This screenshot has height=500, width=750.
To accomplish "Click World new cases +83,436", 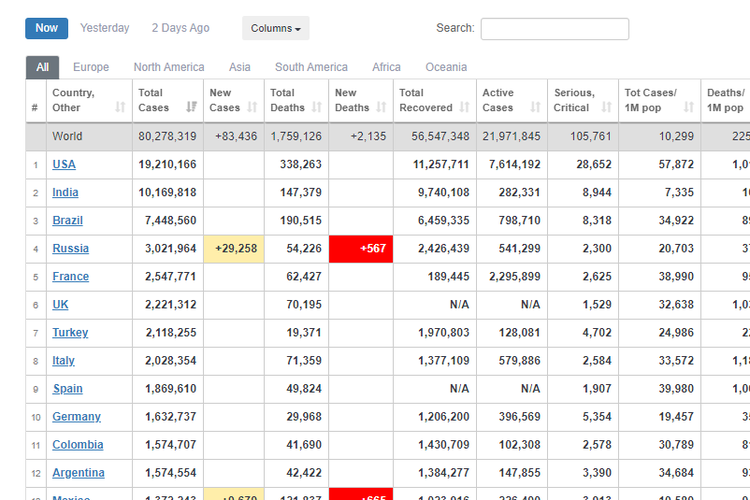I will click(234, 136).
